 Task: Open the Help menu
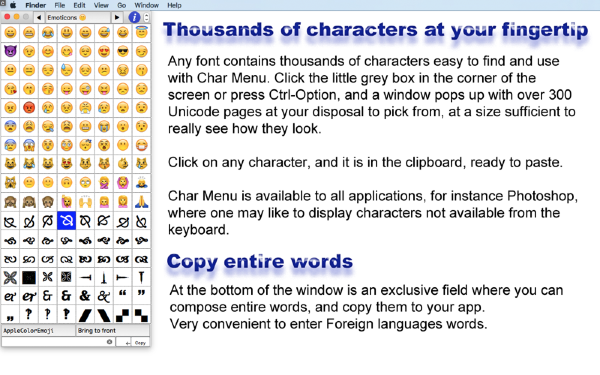(174, 5)
